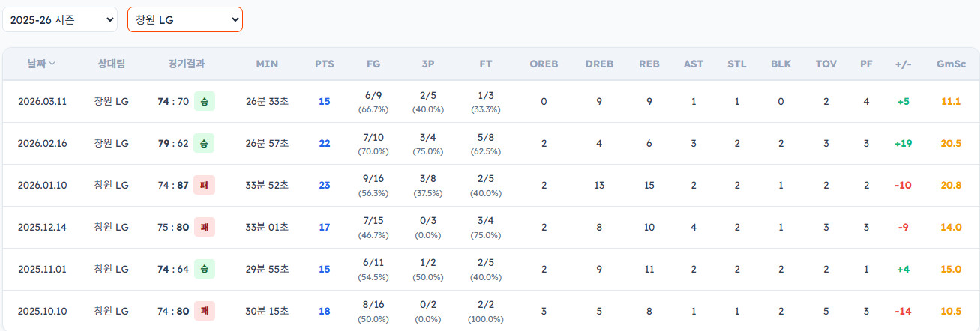Click the 패 badge in the 2025.10.10 row

(204, 311)
